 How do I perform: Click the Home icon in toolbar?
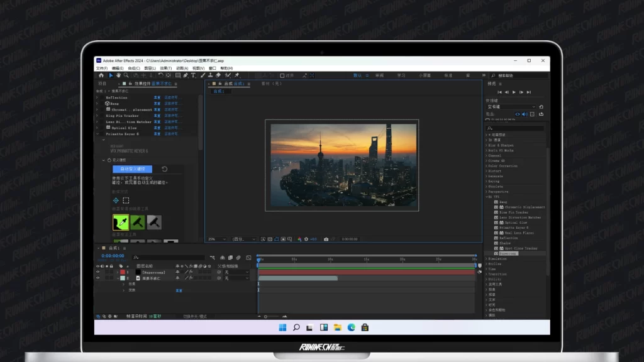coord(101,75)
